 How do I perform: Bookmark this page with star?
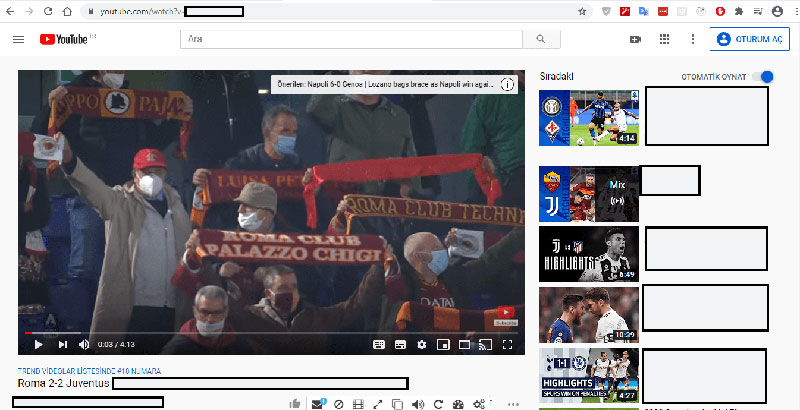pyautogui.click(x=582, y=11)
